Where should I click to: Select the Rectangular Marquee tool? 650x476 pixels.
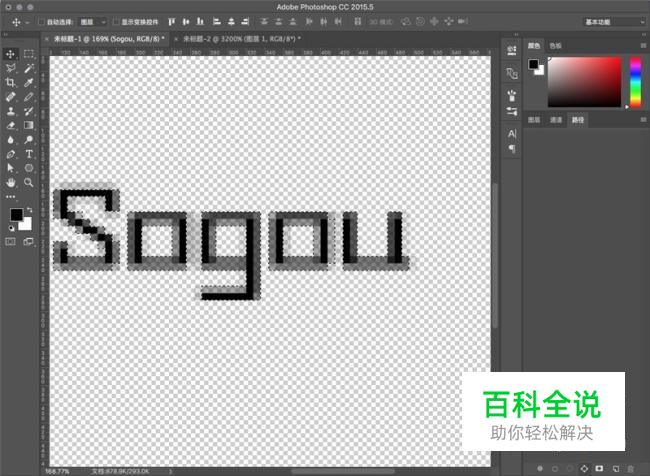pos(29,54)
